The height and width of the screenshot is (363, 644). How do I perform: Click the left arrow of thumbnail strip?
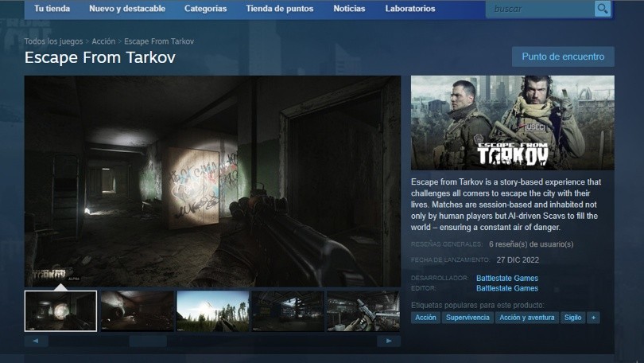click(x=36, y=341)
